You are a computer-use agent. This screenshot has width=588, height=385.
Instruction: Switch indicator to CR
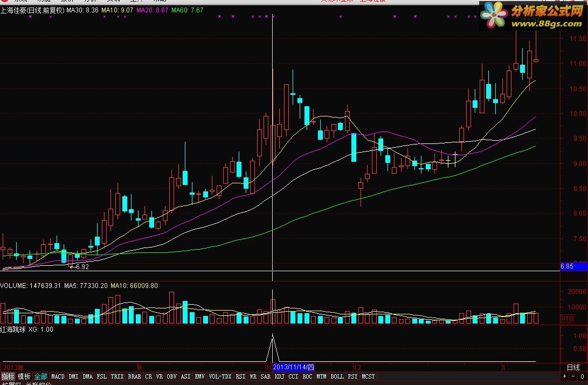[x=149, y=376]
